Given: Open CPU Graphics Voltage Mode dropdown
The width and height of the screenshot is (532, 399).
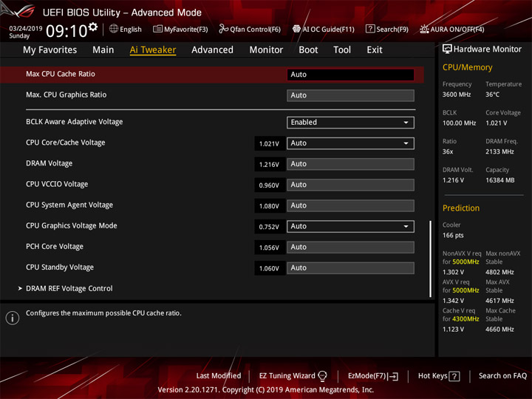Looking at the screenshot, I should click(x=350, y=226).
